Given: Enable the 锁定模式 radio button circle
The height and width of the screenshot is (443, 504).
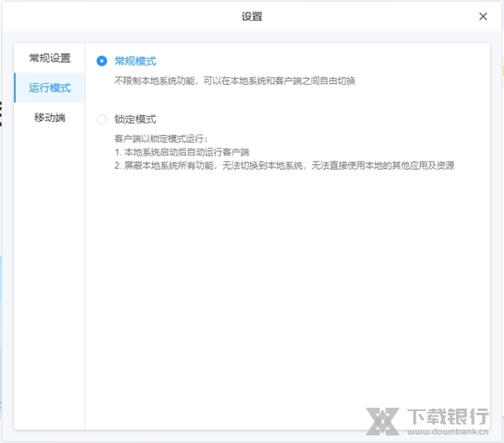Looking at the screenshot, I should pyautogui.click(x=102, y=119).
